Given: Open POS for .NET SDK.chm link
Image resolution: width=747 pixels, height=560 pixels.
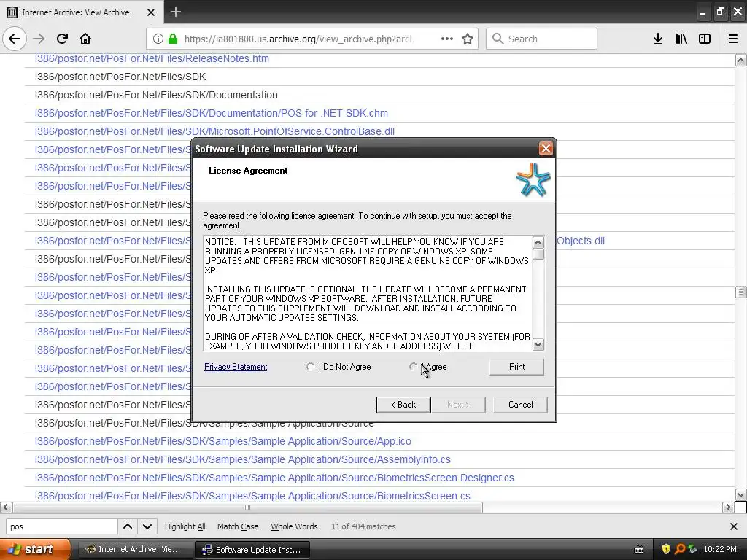Looking at the screenshot, I should pos(211,113).
